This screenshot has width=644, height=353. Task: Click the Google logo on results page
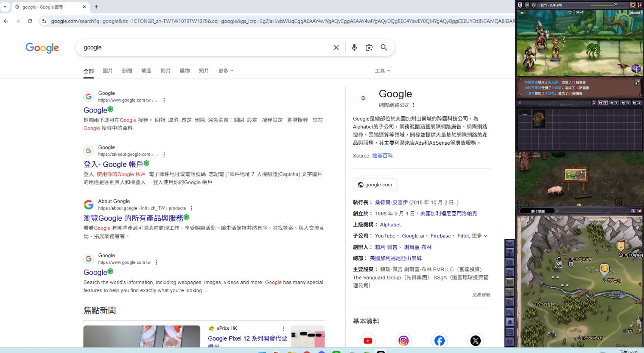point(42,48)
